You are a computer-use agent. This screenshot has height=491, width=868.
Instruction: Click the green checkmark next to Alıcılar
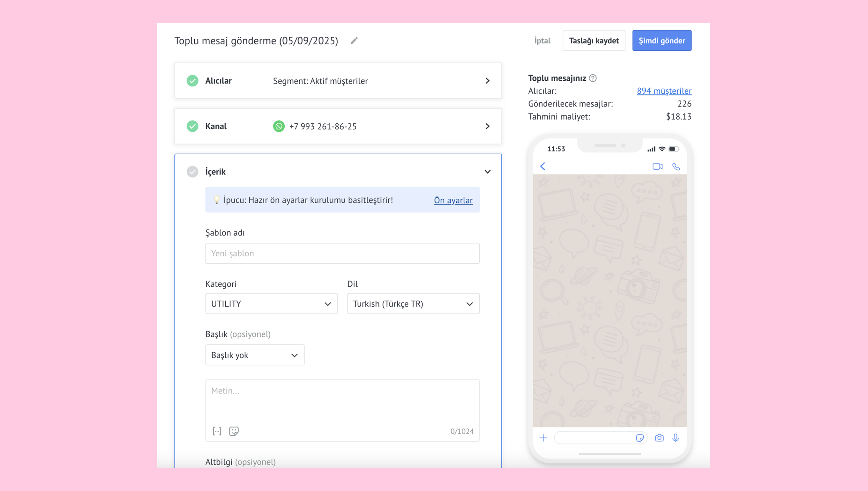coord(192,81)
